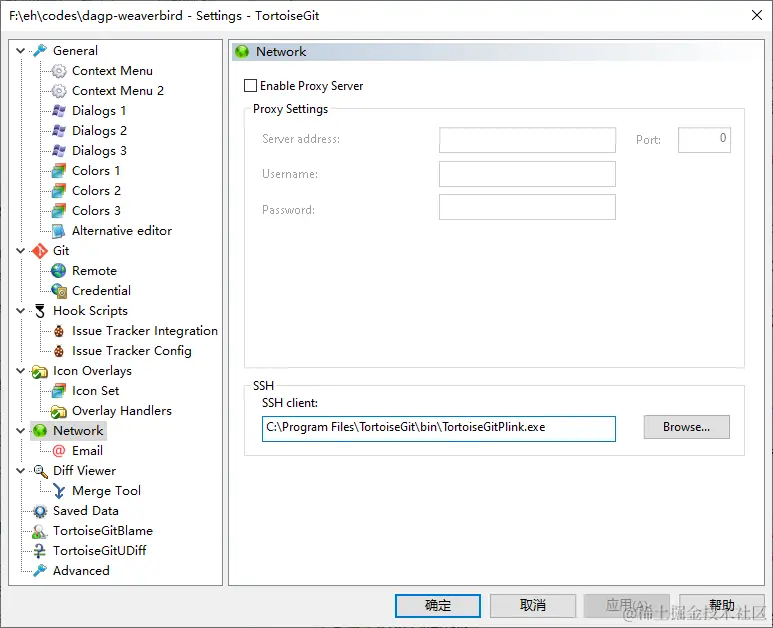Click the Git diamond logo icon
The image size is (773, 628).
(x=39, y=251)
